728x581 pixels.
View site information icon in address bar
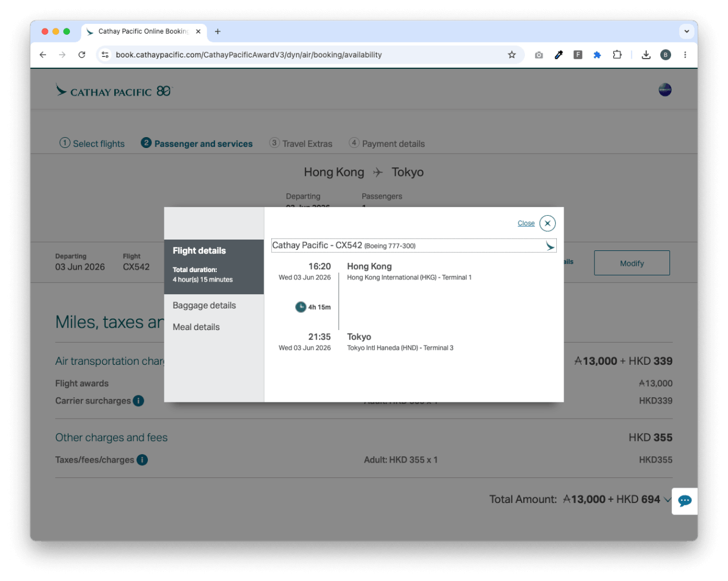click(105, 55)
